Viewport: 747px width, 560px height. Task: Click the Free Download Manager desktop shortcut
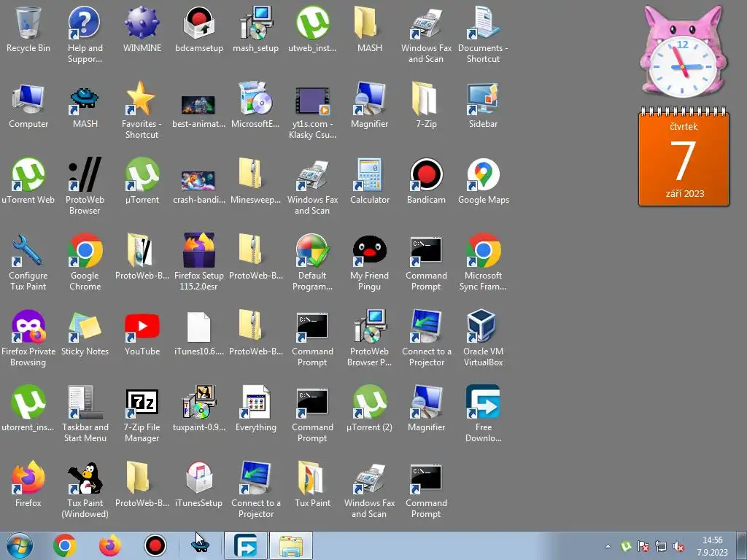point(483,402)
